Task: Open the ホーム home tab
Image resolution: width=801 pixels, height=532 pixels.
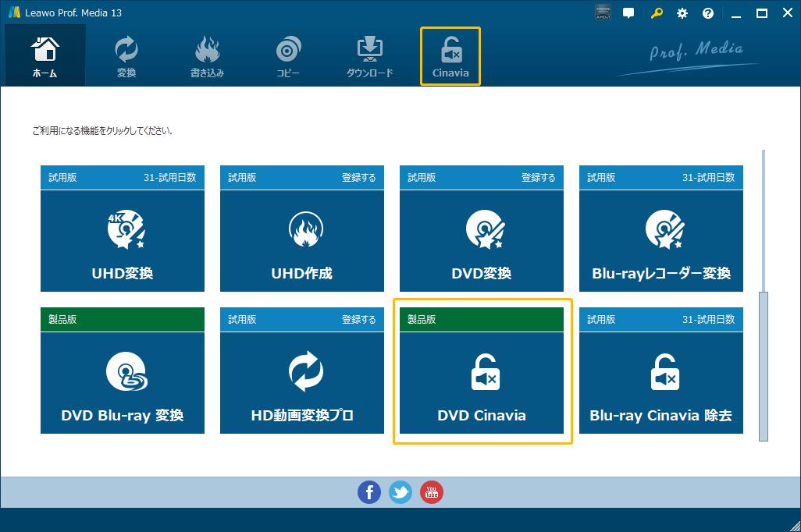Action: click(x=45, y=56)
